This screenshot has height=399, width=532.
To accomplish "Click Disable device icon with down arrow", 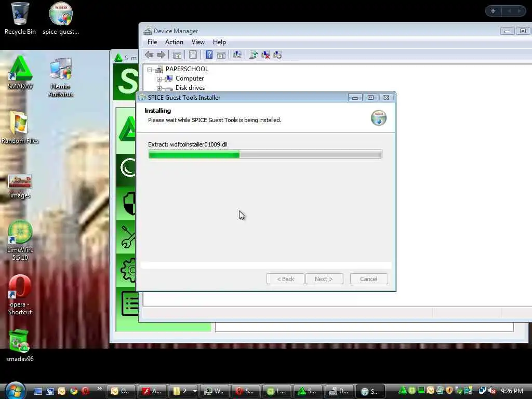I will (x=277, y=55).
